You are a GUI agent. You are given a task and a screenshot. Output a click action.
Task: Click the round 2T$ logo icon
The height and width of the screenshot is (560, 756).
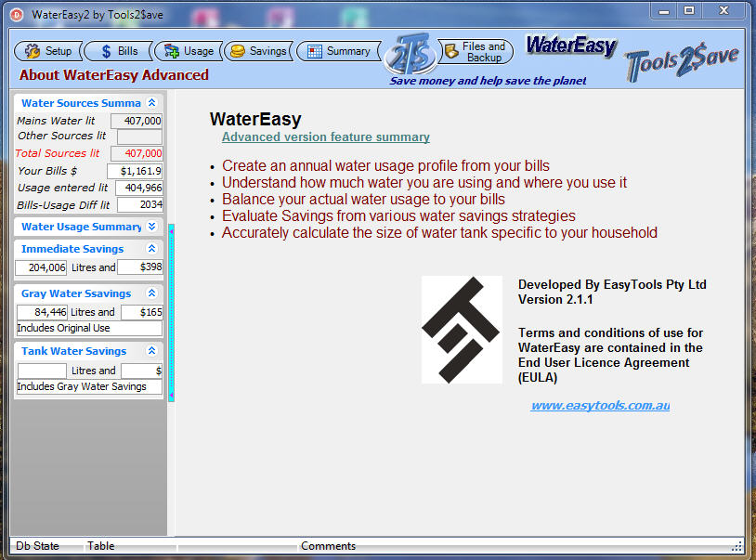408,54
